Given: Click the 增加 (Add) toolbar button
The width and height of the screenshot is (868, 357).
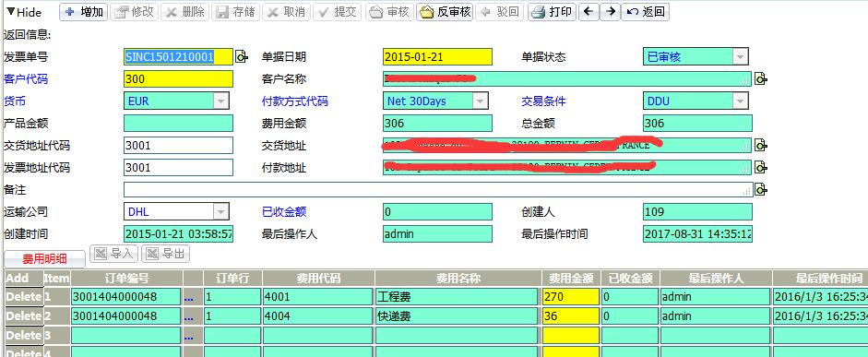Looking at the screenshot, I should [x=84, y=12].
